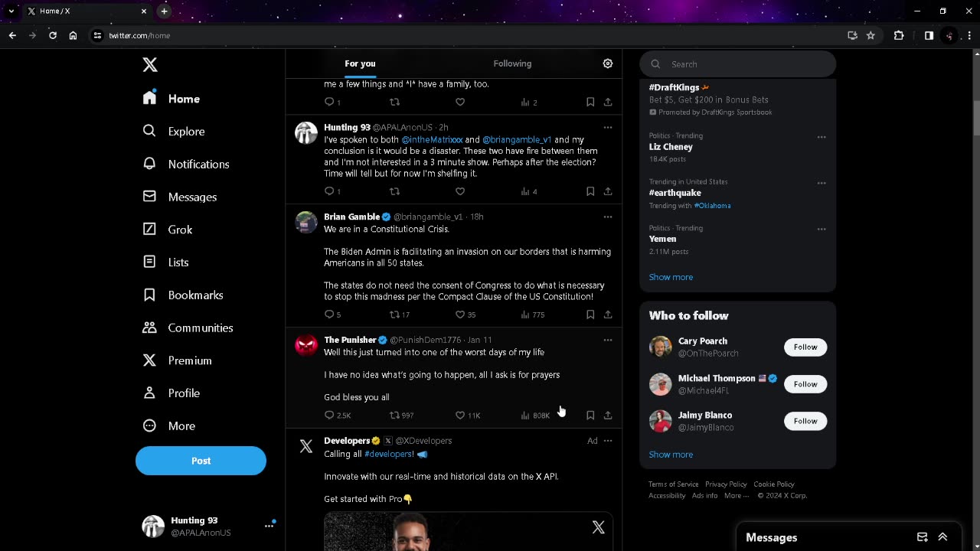
Task: Open more options for Liz Cheney trend
Action: [x=822, y=137]
